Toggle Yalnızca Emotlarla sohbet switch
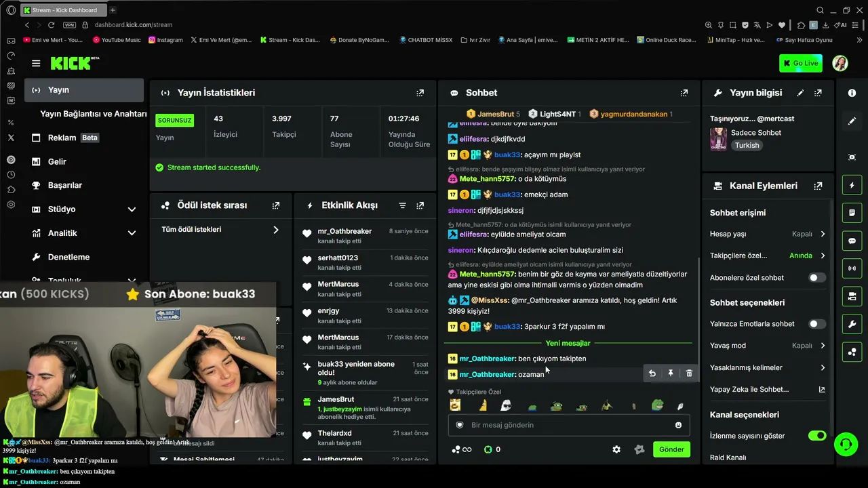 817,324
